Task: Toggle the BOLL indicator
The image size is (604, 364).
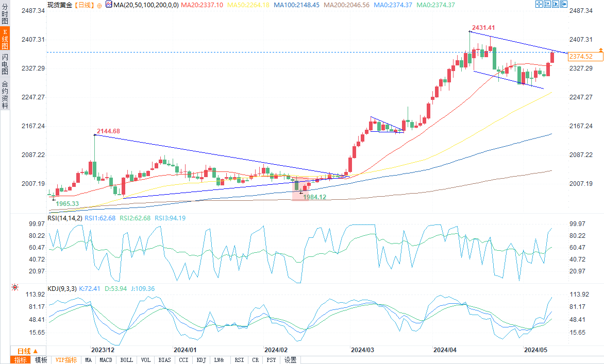Action: coord(126,360)
